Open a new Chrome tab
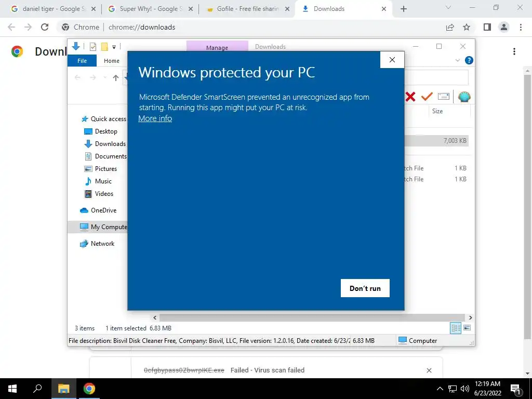The height and width of the screenshot is (399, 532). 403,9
